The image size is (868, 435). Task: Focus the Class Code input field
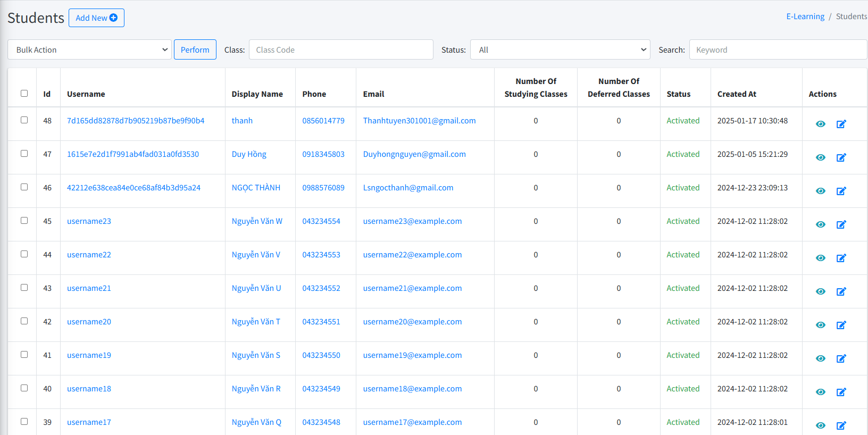click(340, 49)
